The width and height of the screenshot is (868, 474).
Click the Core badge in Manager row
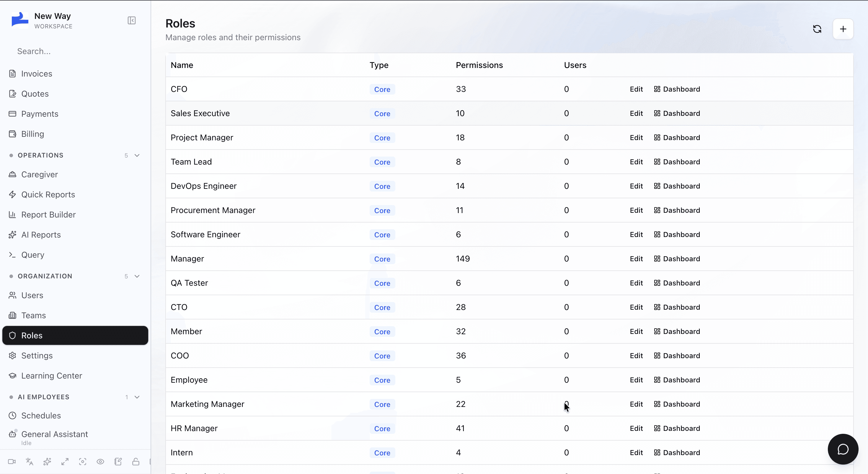pos(382,259)
